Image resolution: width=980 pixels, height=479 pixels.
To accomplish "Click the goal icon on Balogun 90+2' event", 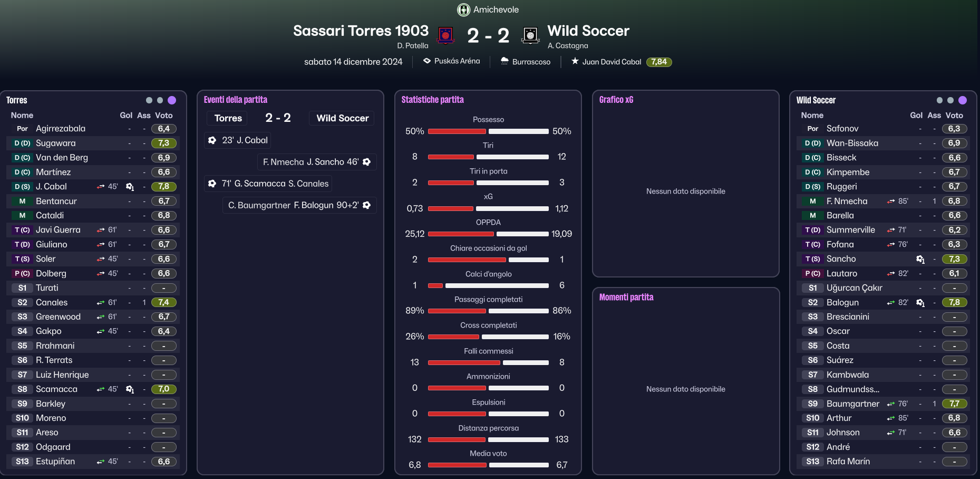I will (x=367, y=205).
